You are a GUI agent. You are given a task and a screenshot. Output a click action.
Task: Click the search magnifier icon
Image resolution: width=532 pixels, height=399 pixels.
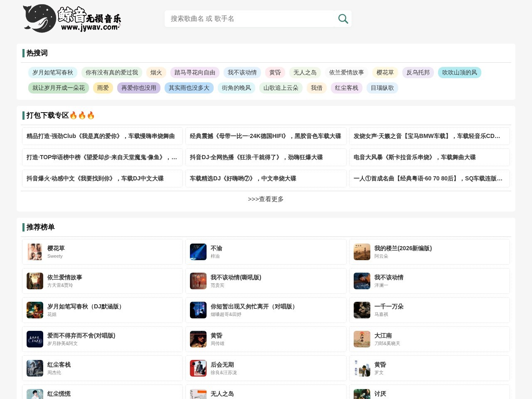343,19
